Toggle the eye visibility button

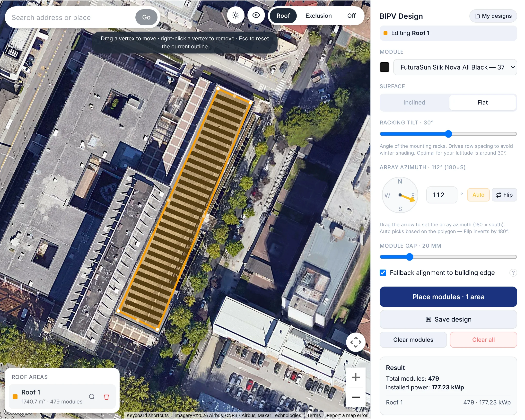point(256,15)
